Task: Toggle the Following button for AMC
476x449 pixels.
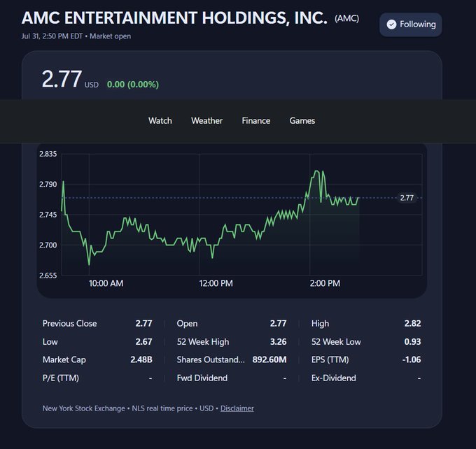Action: [410, 24]
